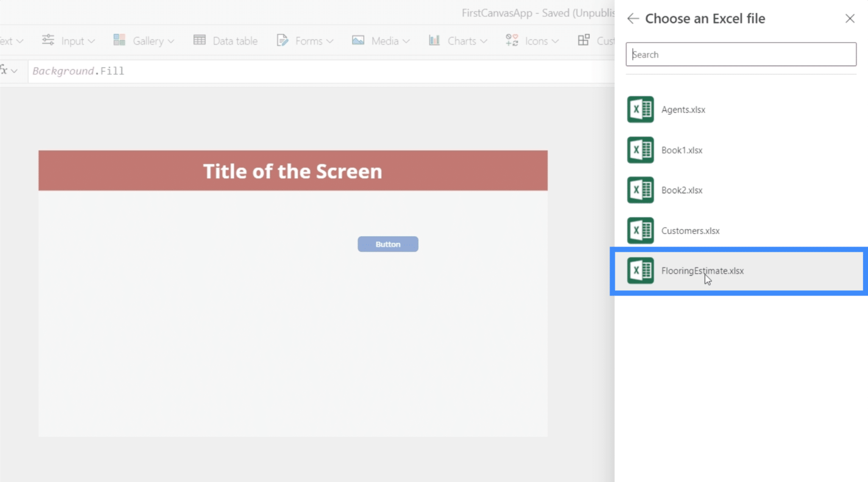
Task: Select the Agents.xlsx Excel icon
Action: point(640,109)
